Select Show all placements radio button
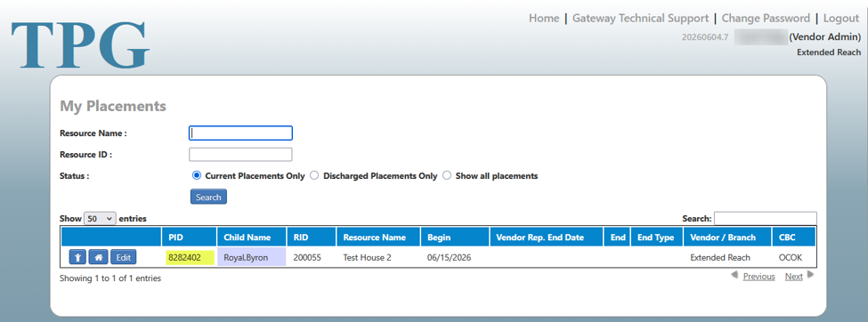Screen dimensions: 868x322 pyautogui.click(x=447, y=176)
